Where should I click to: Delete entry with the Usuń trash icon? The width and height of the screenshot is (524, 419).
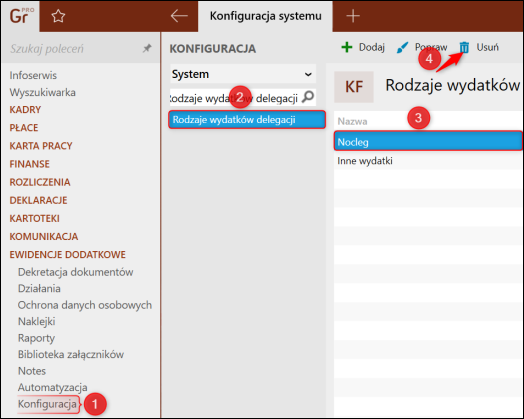464,47
